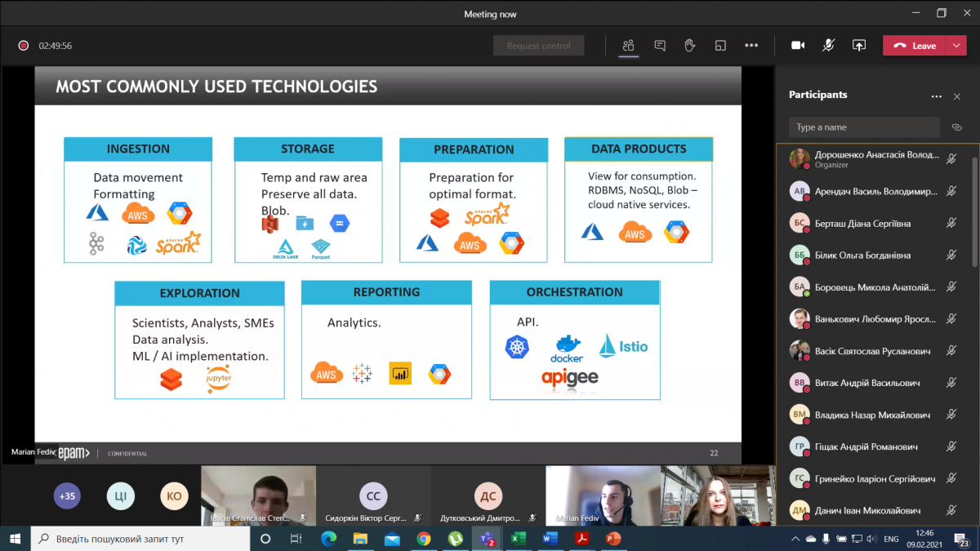Screen dimensions: 980x551
Task: Open the meeting chat conversation
Action: (x=659, y=46)
